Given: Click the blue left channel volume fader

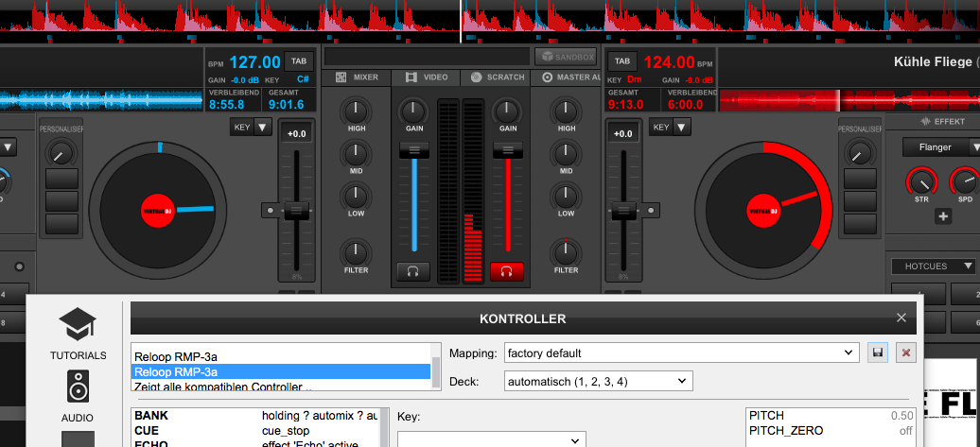Looking at the screenshot, I should coord(413,150).
